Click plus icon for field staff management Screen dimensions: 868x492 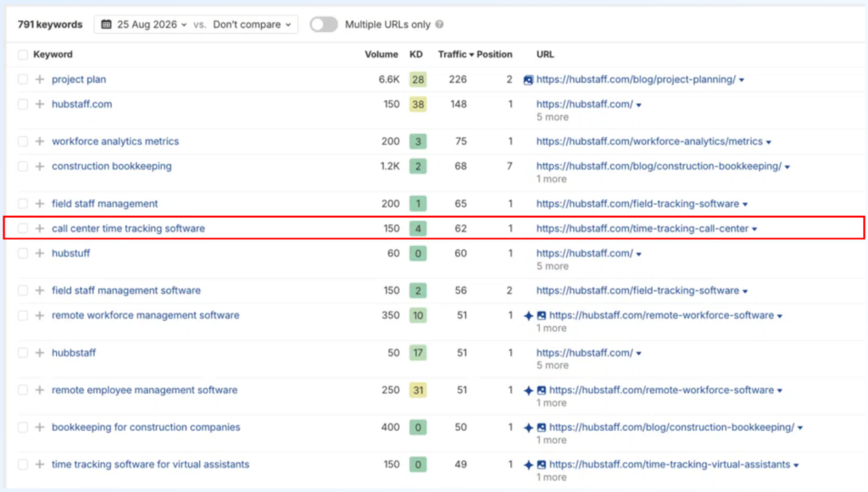click(39, 204)
